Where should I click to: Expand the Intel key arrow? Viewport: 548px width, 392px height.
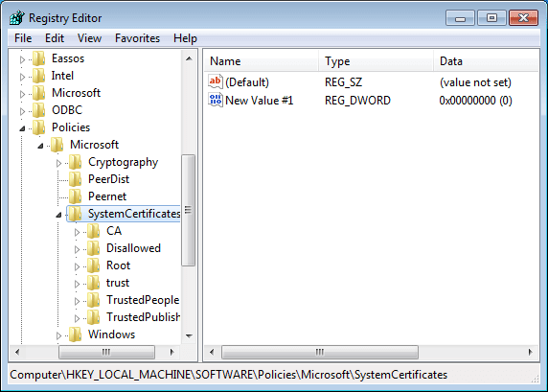click(x=22, y=77)
